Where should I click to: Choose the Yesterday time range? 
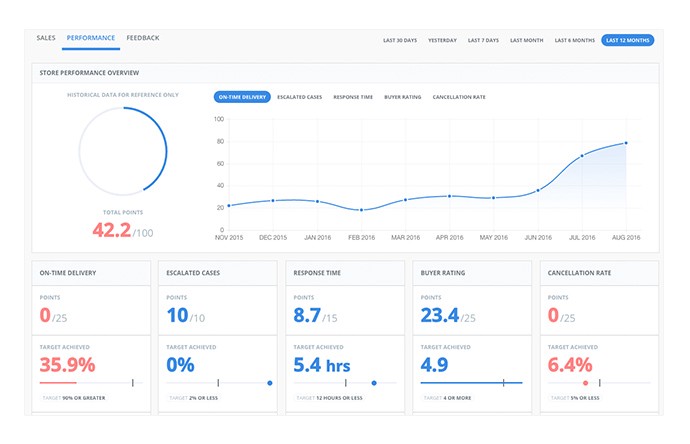coord(442,40)
